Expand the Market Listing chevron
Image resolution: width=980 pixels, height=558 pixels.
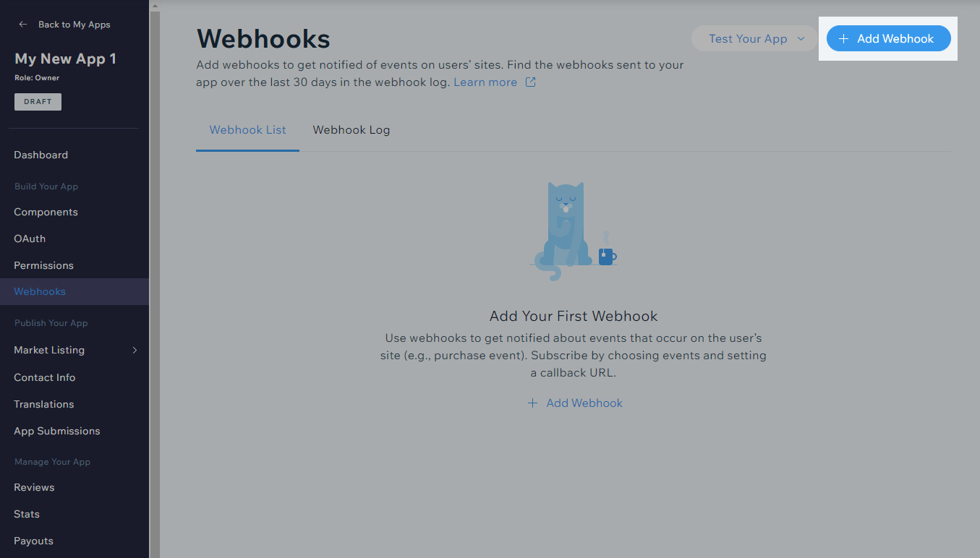pos(135,351)
